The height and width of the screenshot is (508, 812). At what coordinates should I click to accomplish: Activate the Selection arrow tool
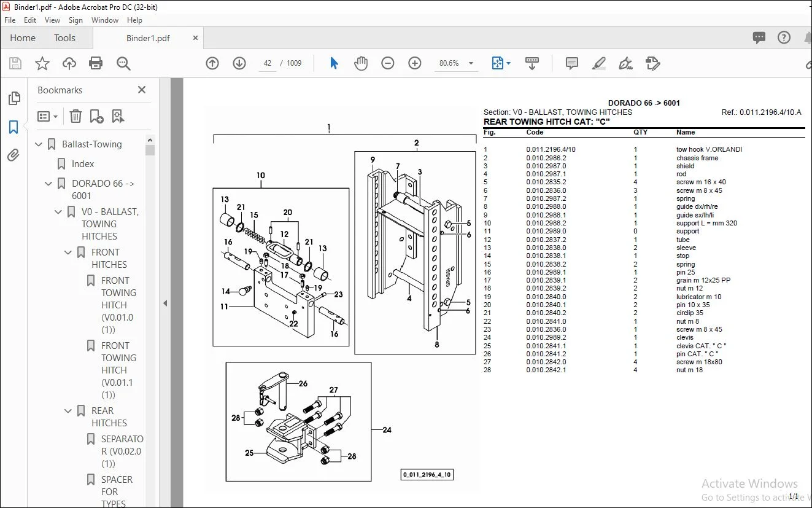coord(334,63)
